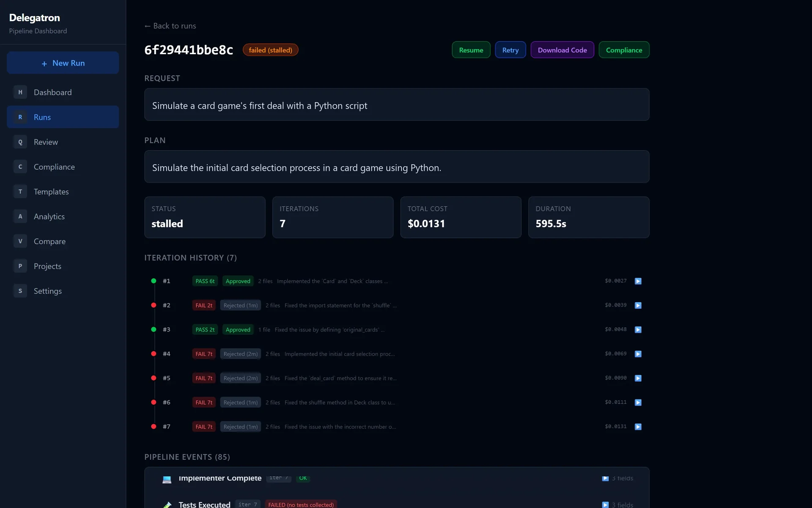
Task: Click the Delegatron app title
Action: 35,18
